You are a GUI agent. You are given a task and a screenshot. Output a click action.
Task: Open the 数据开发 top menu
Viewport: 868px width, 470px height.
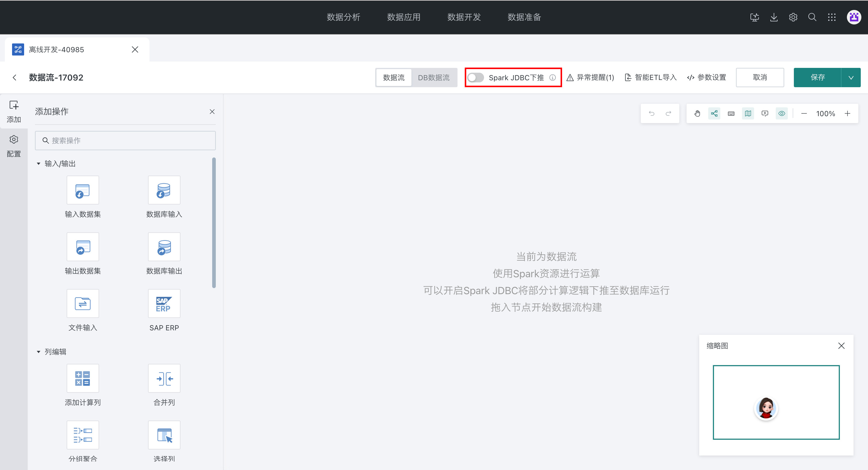pyautogui.click(x=464, y=17)
